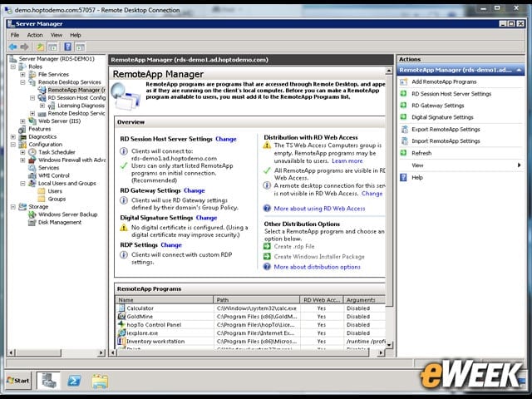Click the hopTo Control Panel program icon
This screenshot has width=532, height=399.
click(121, 324)
